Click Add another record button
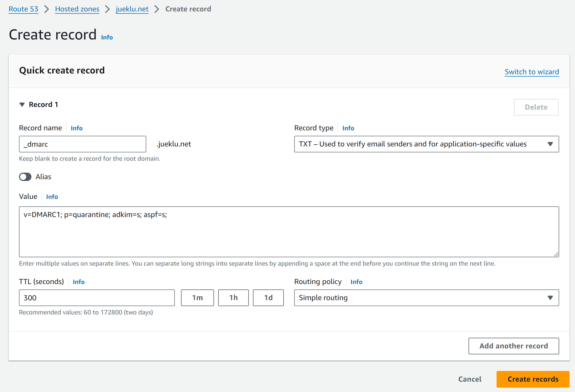 (x=513, y=346)
